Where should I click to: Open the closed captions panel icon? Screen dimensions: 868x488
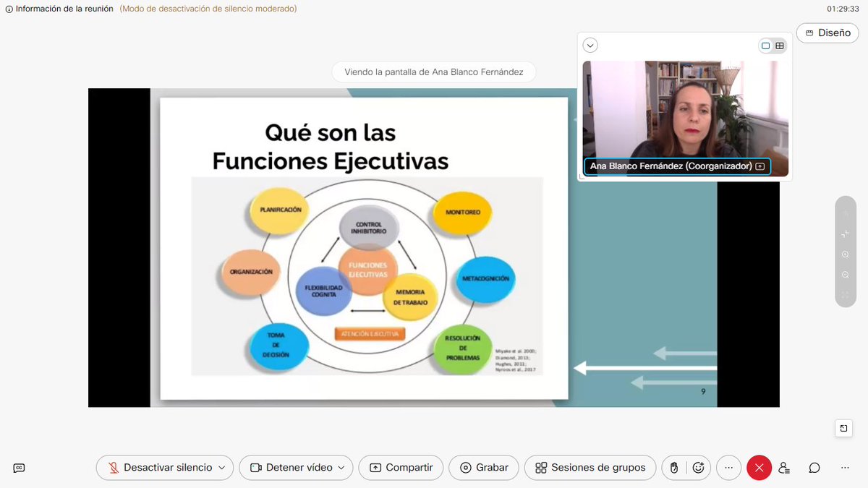coord(20,468)
